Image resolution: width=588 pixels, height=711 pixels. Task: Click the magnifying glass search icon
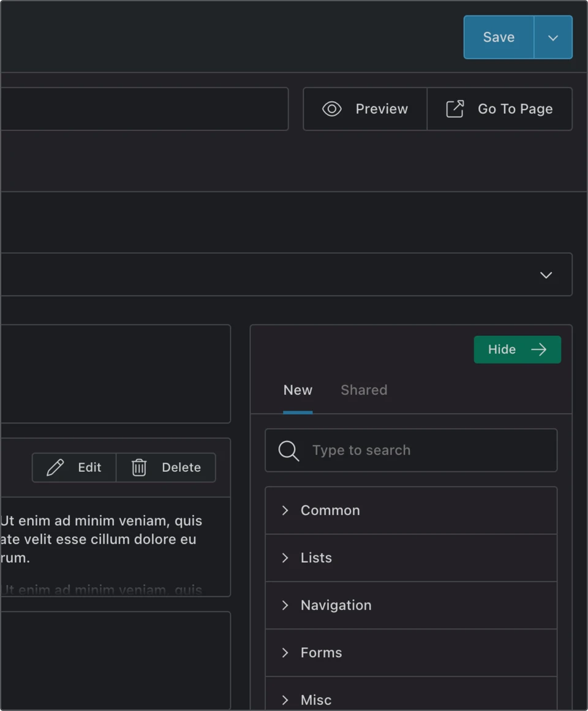[x=288, y=451]
